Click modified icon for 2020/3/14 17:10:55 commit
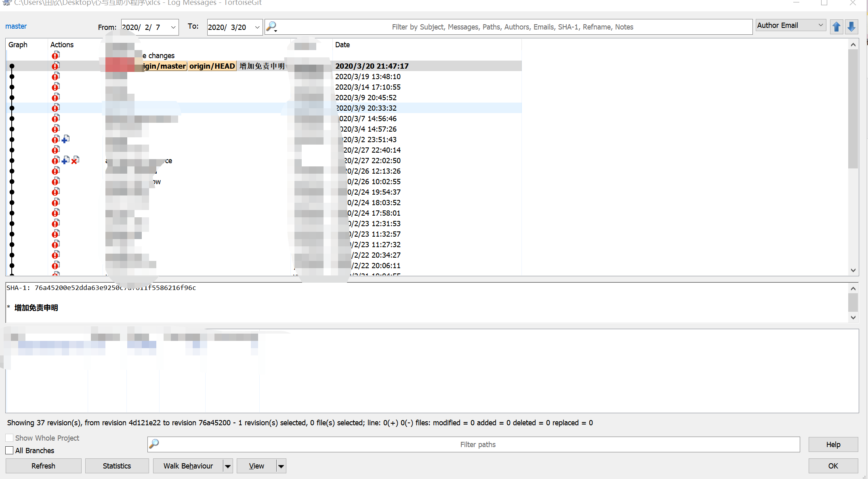The height and width of the screenshot is (479, 868). [x=56, y=87]
